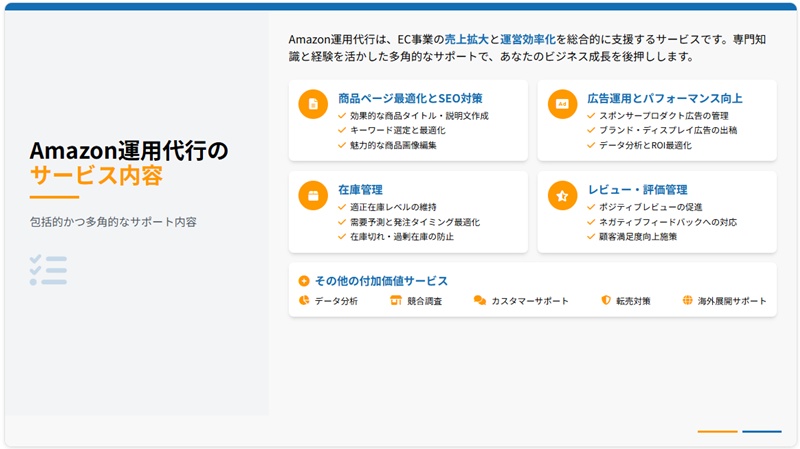
Task: Click the pie chart icon for データ分析
Action: pyautogui.click(x=304, y=301)
